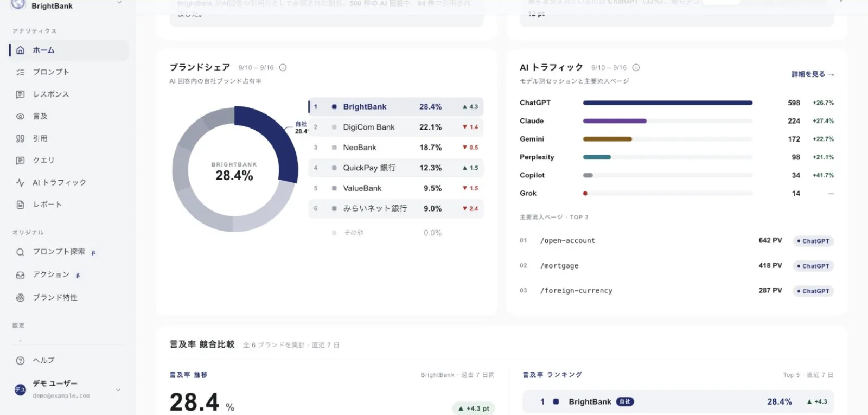868x415 pixels.
Task: Click the Claude traffic bar
Action: 615,121
